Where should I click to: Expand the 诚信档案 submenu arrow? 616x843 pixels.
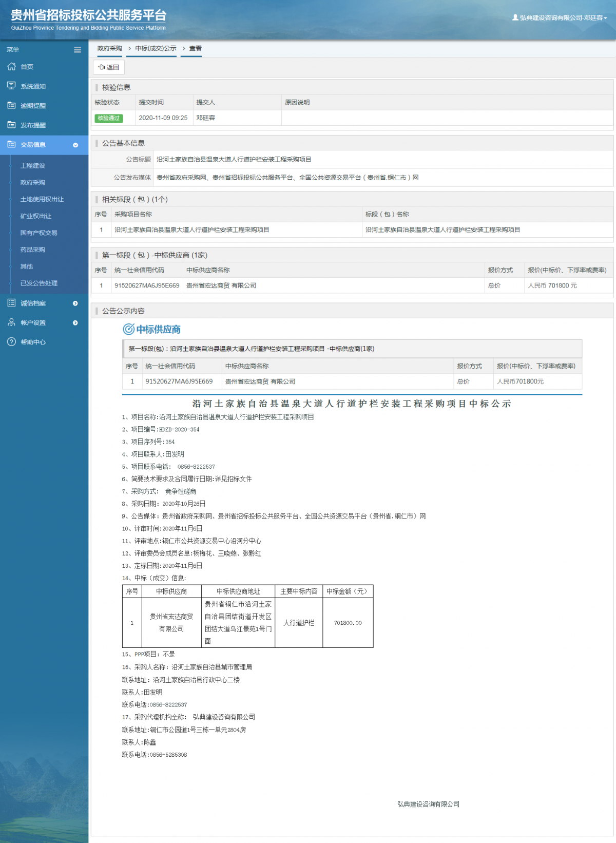pyautogui.click(x=75, y=303)
